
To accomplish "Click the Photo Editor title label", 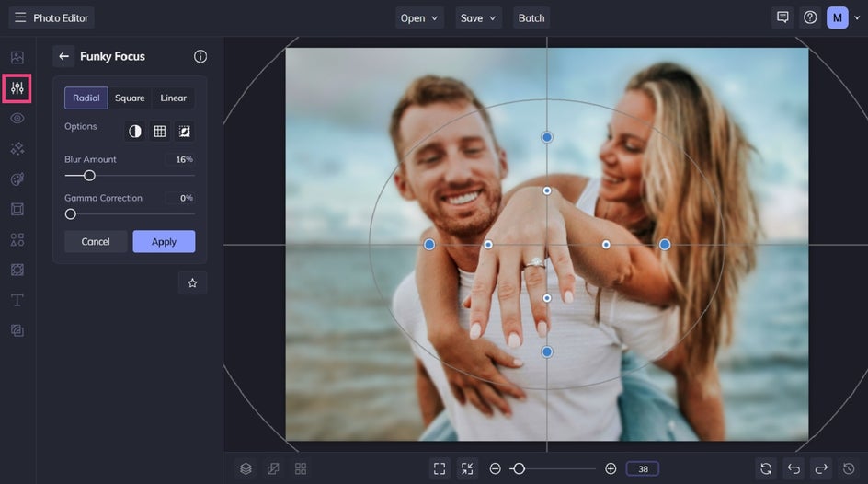I will click(61, 17).
